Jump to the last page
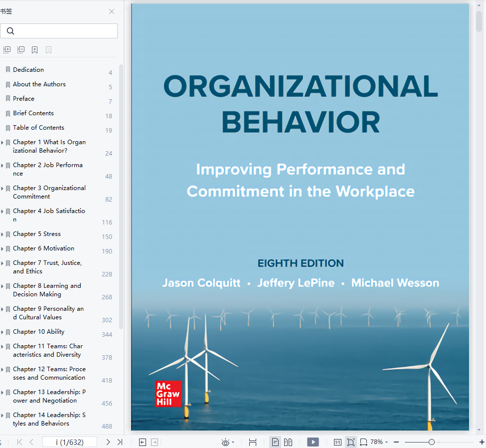 120,442
